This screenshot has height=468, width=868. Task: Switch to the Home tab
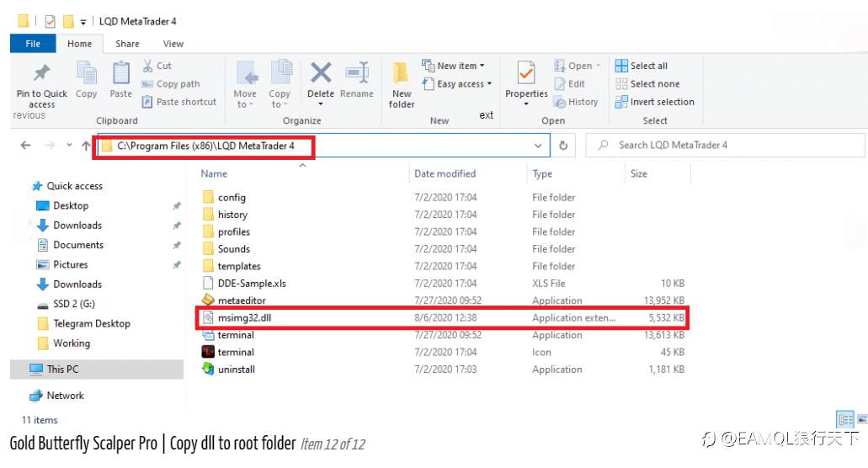coord(80,44)
